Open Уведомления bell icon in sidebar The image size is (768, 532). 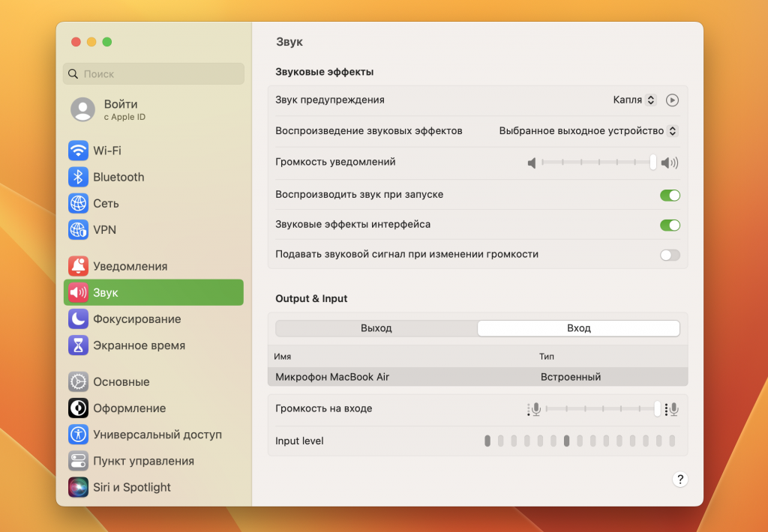tap(78, 266)
